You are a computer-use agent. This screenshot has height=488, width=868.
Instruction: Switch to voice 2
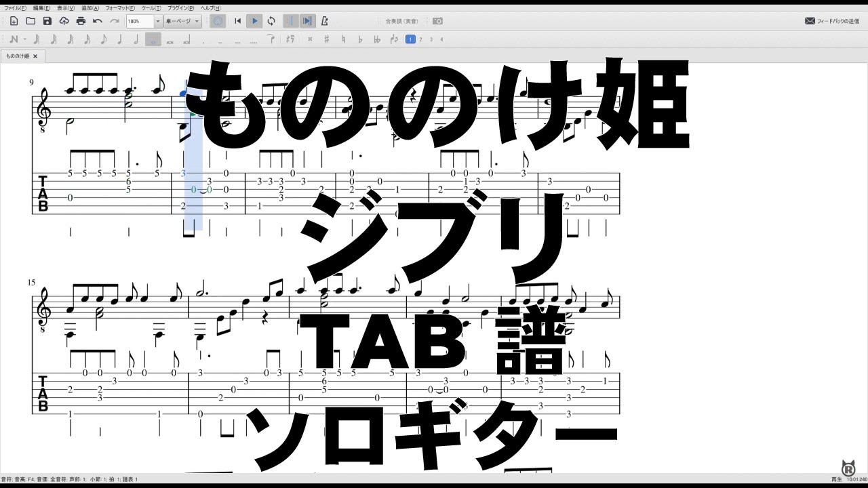[420, 39]
